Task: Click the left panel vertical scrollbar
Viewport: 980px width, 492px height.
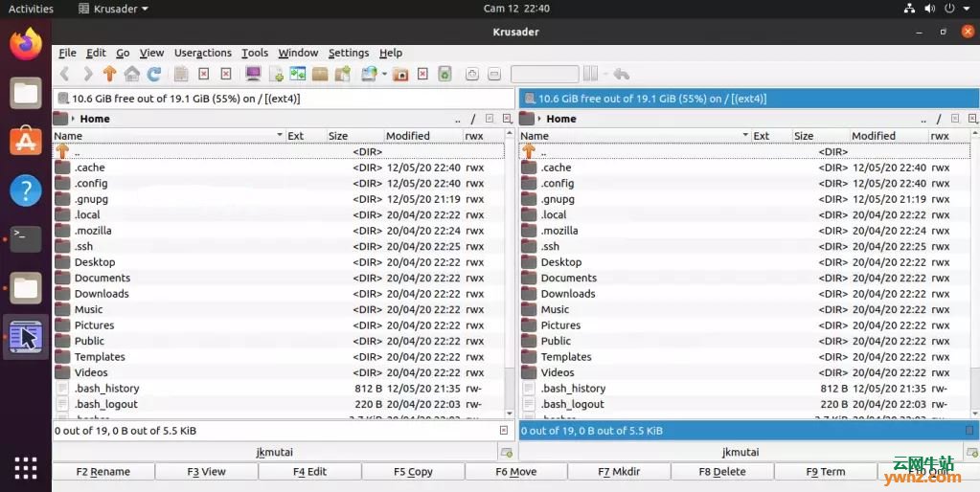Action: 510,272
